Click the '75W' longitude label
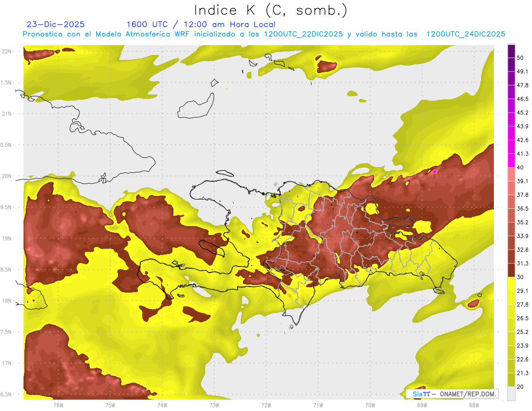The image size is (532, 411). point(110,405)
